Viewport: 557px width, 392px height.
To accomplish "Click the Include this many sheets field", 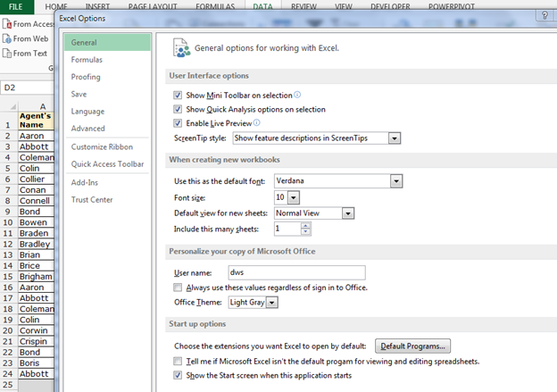I will pos(288,229).
